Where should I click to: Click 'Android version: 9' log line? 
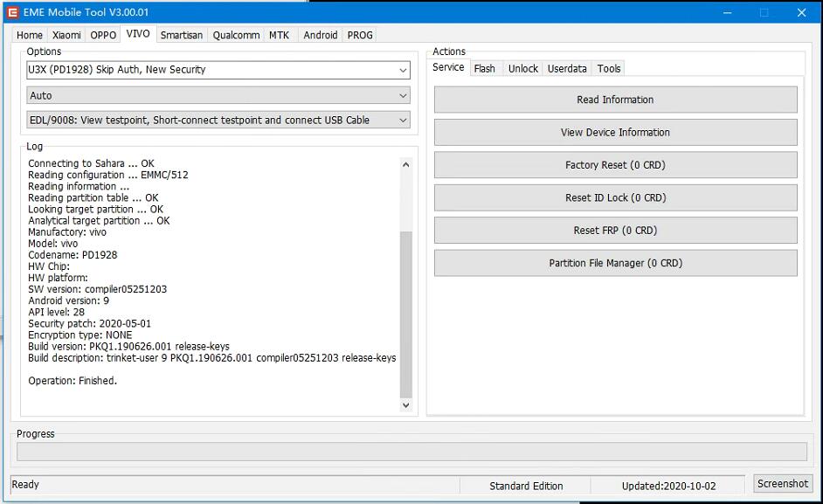pyautogui.click(x=68, y=300)
